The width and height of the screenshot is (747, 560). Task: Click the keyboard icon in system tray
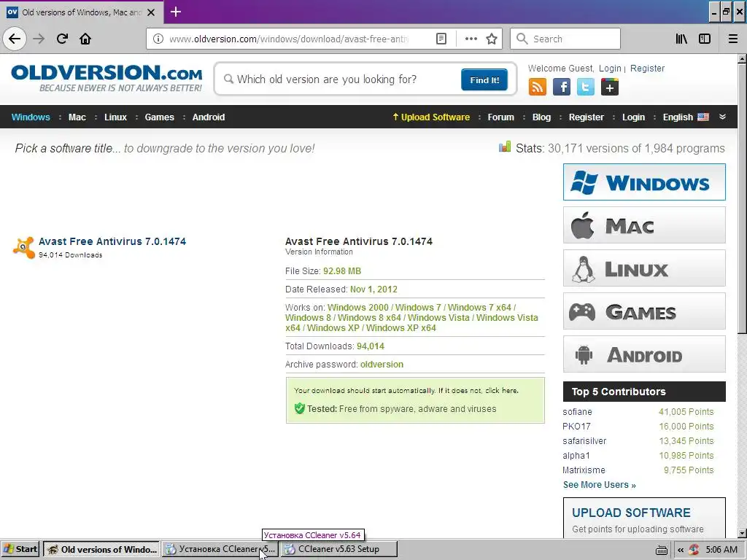click(661, 550)
